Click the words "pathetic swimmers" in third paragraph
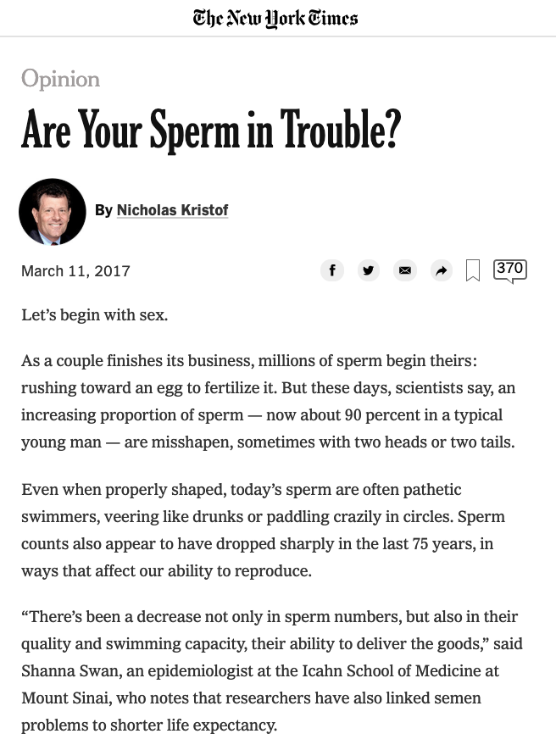 pos(241,503)
